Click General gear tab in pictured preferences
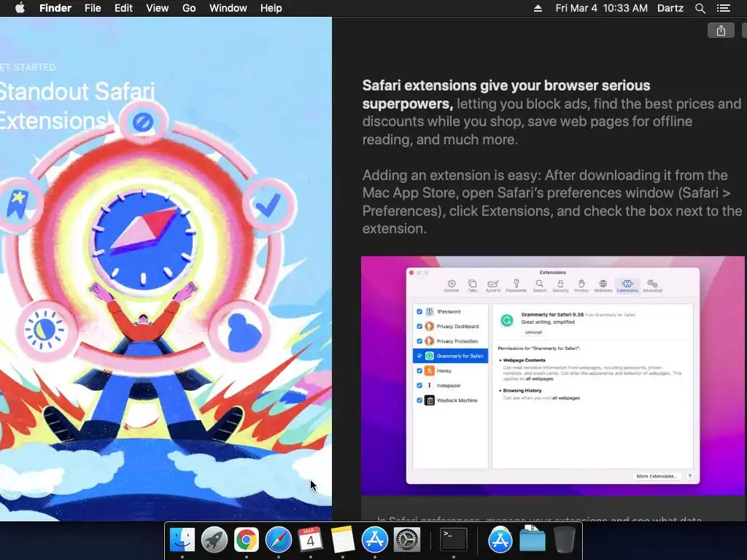 [451, 286]
